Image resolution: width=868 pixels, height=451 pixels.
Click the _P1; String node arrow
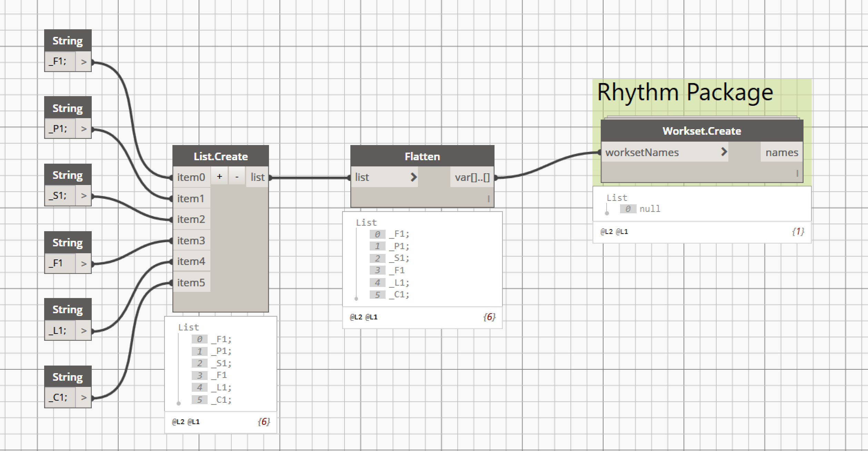[x=83, y=129]
